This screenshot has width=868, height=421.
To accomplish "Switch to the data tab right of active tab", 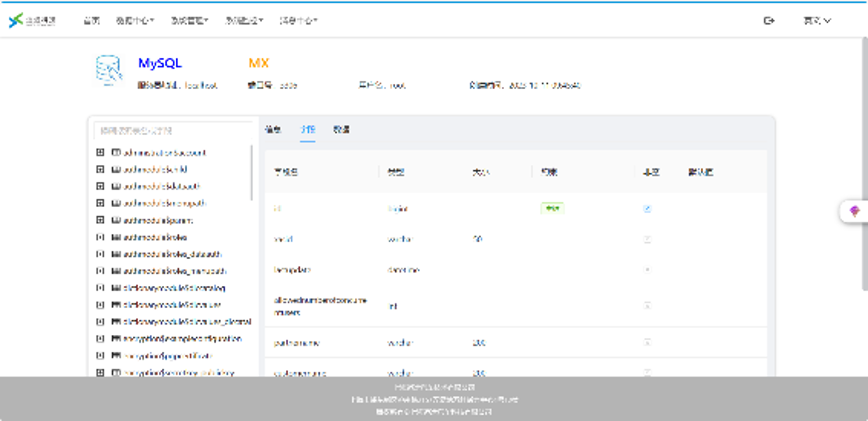I will click(x=341, y=129).
